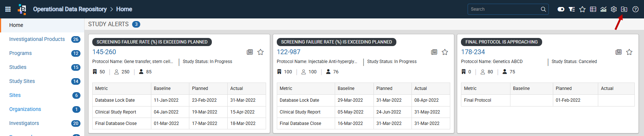Open Investigational Products in sidebar
Image resolution: width=644 pixels, height=136 pixels.
point(37,39)
